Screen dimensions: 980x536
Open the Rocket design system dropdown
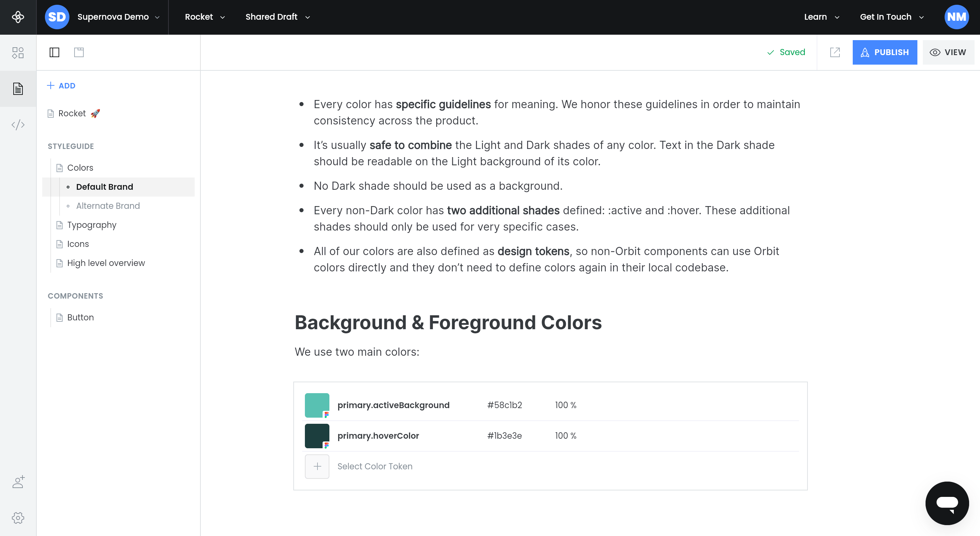point(205,17)
